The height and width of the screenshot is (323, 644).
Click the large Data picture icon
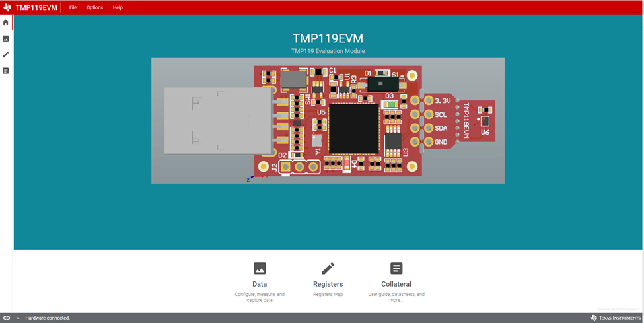click(260, 268)
